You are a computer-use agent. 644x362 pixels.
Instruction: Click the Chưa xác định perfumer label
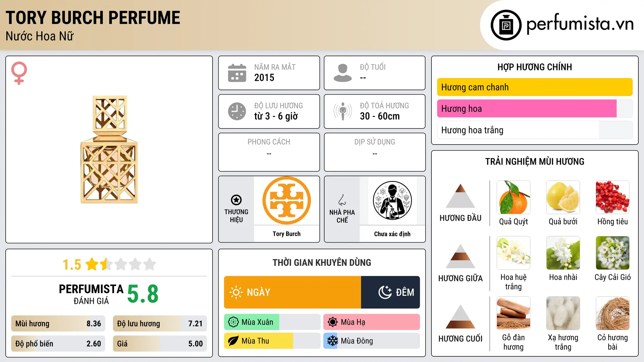pyautogui.click(x=392, y=234)
